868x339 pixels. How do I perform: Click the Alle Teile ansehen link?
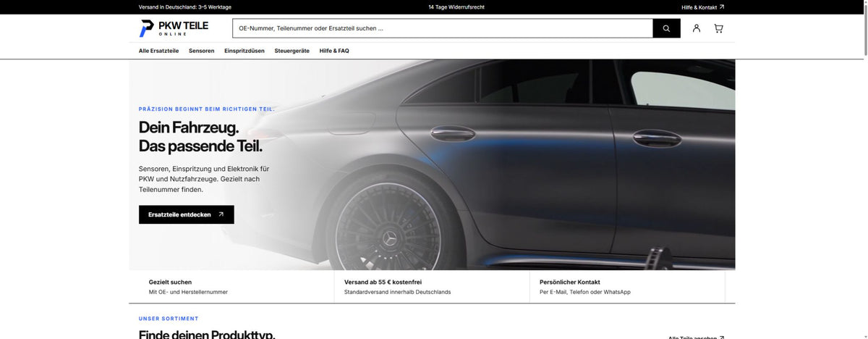pyautogui.click(x=696, y=337)
